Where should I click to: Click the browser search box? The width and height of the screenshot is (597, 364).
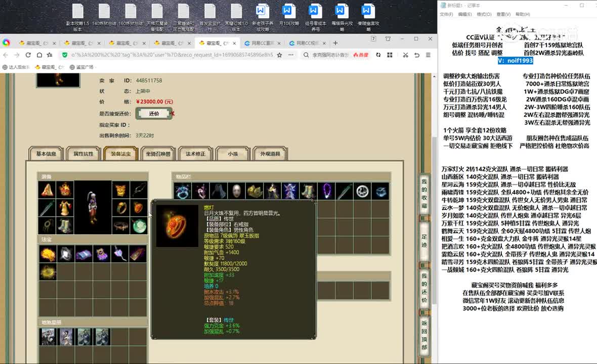point(330,55)
